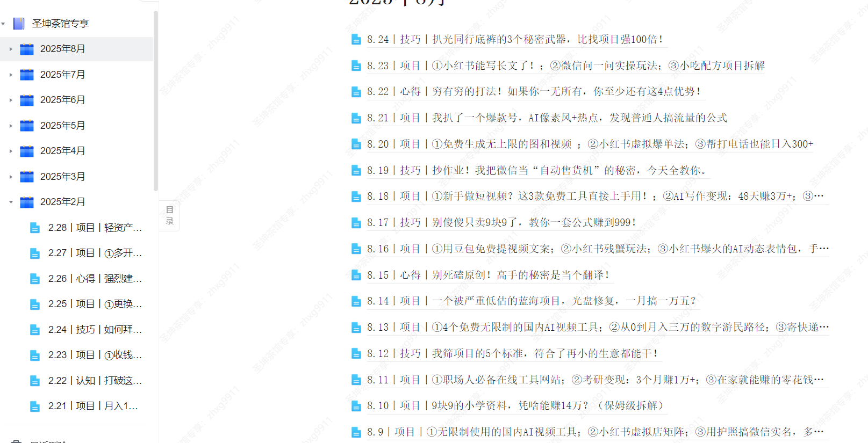The height and width of the screenshot is (443, 868).
Task: Click document icon of 8.13 article
Action: point(356,327)
